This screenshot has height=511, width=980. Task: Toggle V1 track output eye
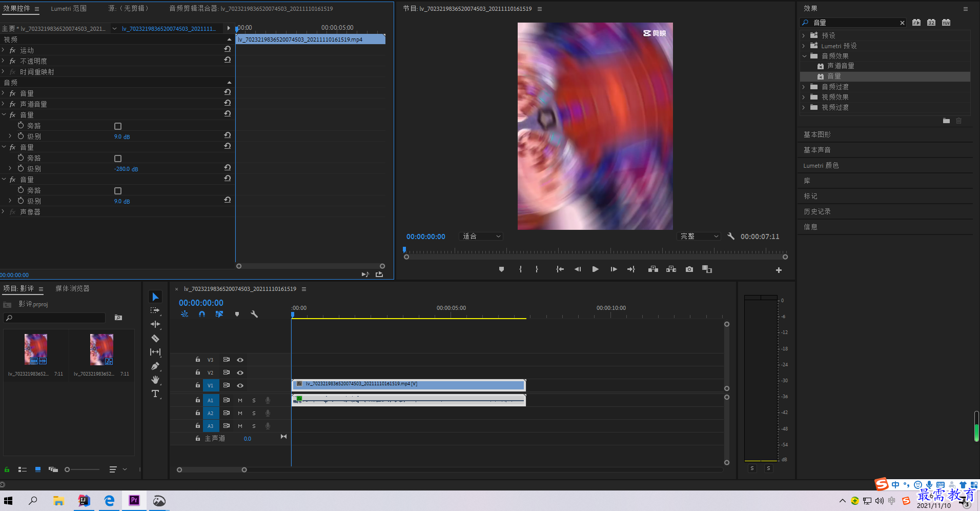pos(240,385)
